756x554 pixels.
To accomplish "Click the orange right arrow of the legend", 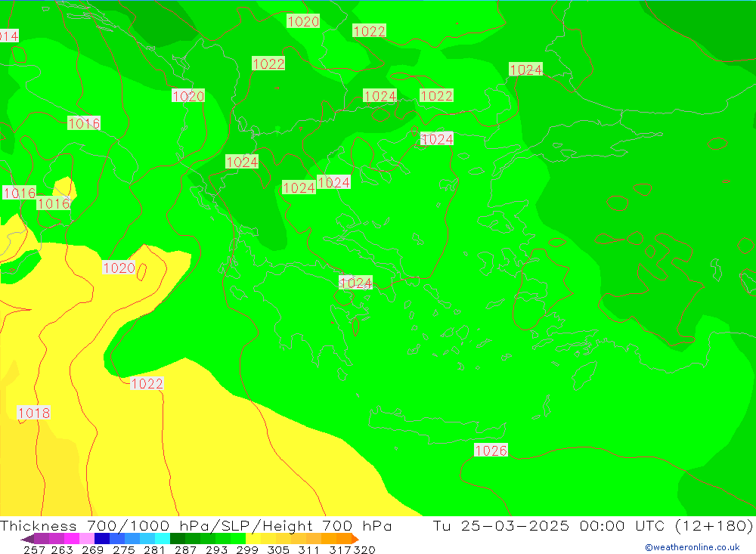I will click(355, 539).
